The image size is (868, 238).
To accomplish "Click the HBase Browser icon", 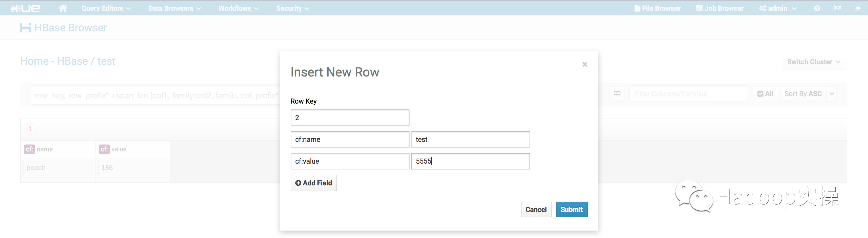I will (x=25, y=28).
